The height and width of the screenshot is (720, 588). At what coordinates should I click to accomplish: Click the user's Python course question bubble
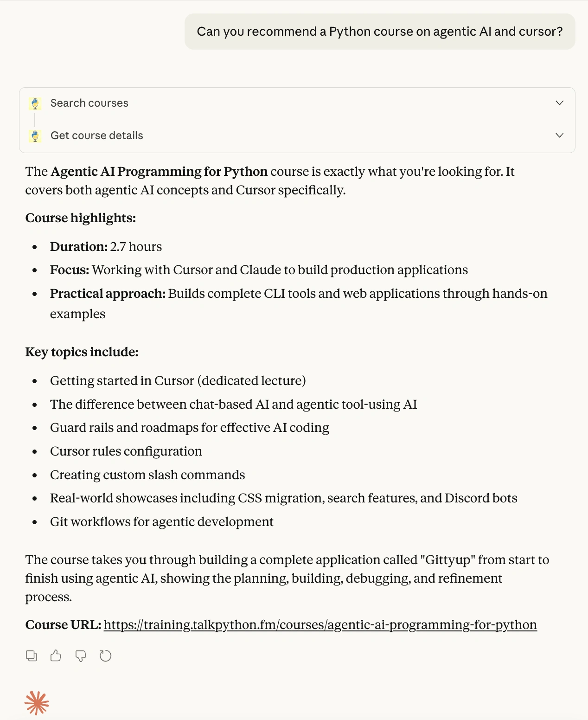pyautogui.click(x=380, y=32)
